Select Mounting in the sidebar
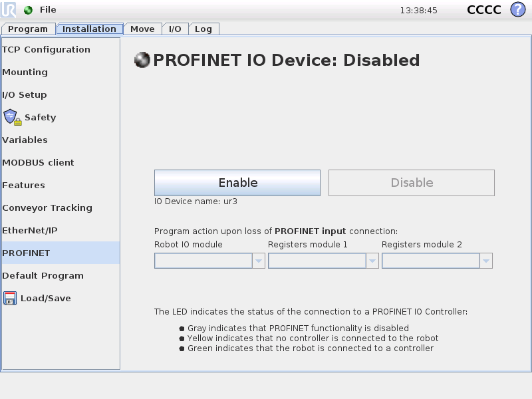The width and height of the screenshot is (532, 399). coord(61,72)
